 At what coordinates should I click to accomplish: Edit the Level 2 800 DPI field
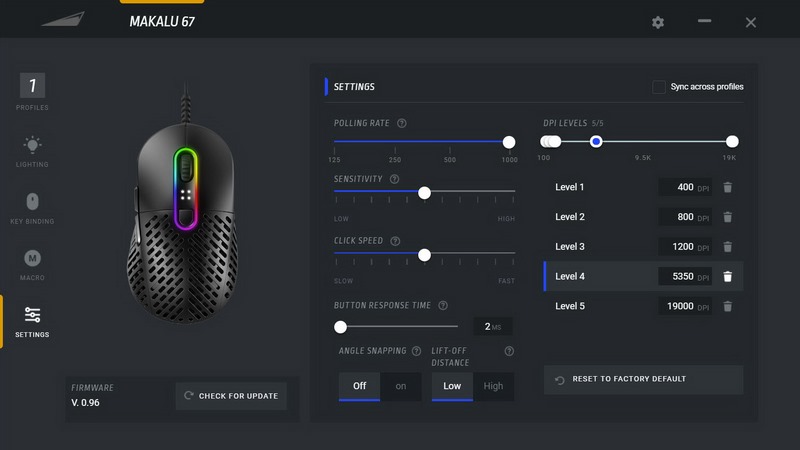(x=685, y=217)
